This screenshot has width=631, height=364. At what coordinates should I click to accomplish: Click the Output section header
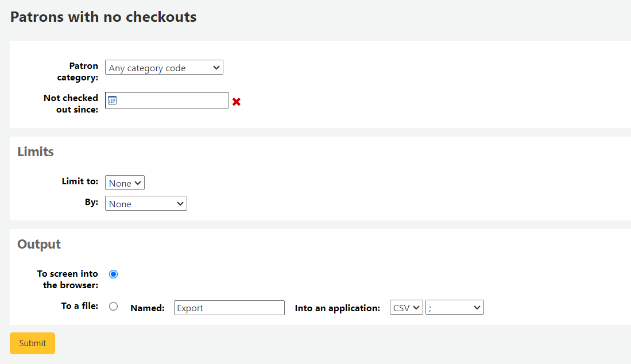click(x=38, y=243)
